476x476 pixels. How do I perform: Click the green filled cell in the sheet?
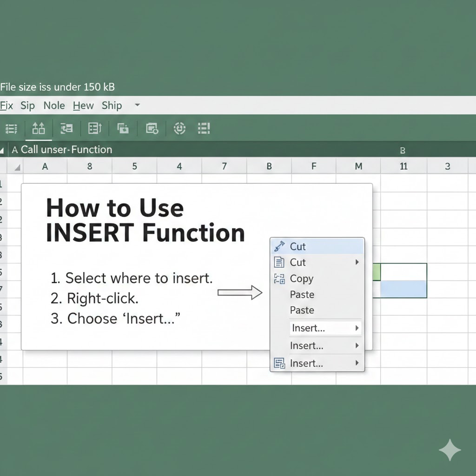click(376, 272)
